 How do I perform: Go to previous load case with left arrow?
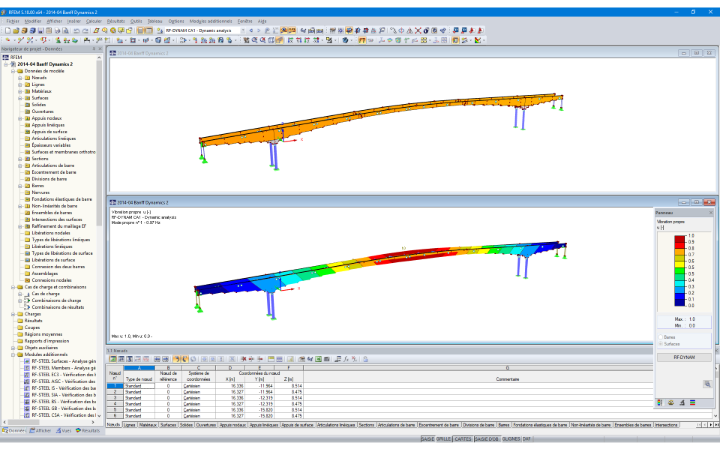coord(251,30)
